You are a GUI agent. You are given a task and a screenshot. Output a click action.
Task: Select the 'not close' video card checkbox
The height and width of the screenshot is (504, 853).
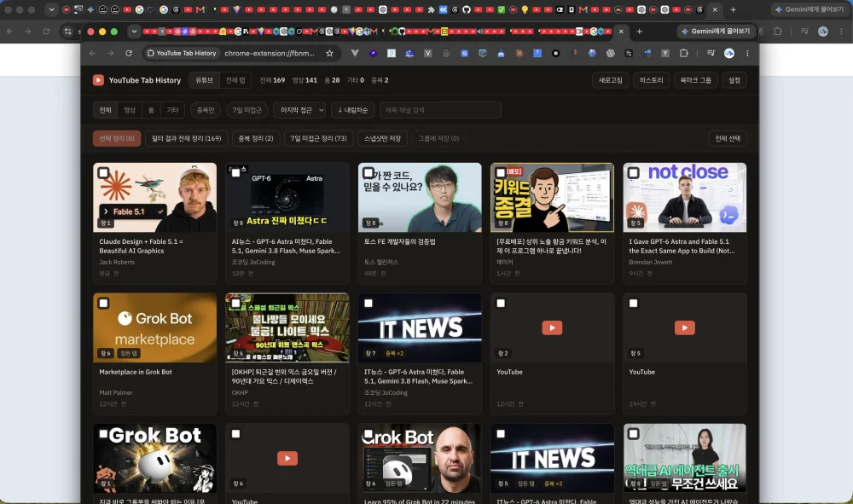click(633, 173)
